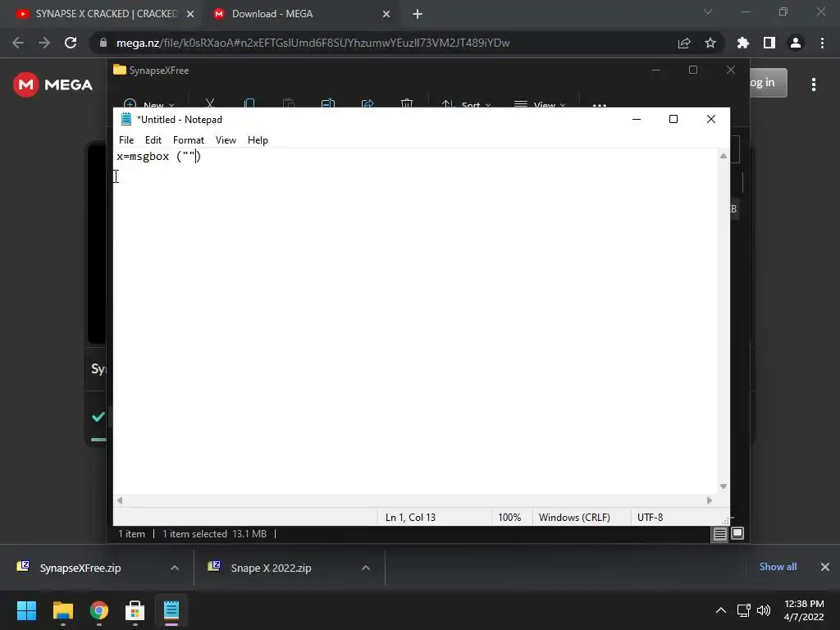Click Ln 1, Col 13 in status bar
The width and height of the screenshot is (840, 630).
410,518
